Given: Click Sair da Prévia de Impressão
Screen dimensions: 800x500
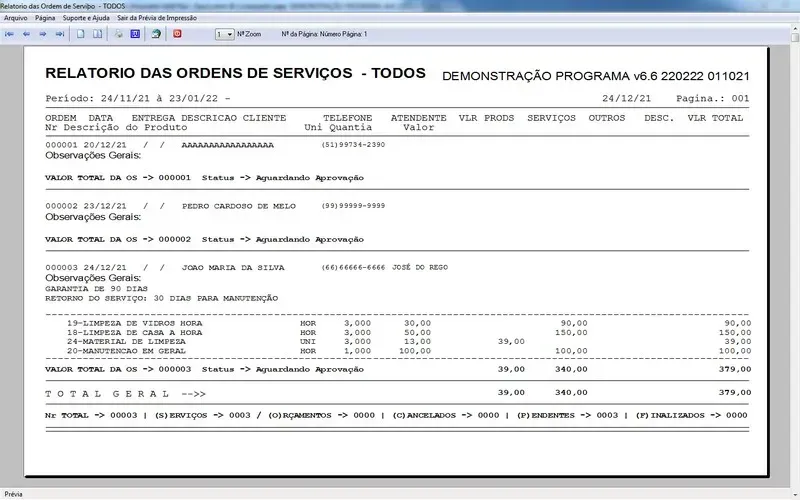Looking at the screenshot, I should click(x=157, y=18).
